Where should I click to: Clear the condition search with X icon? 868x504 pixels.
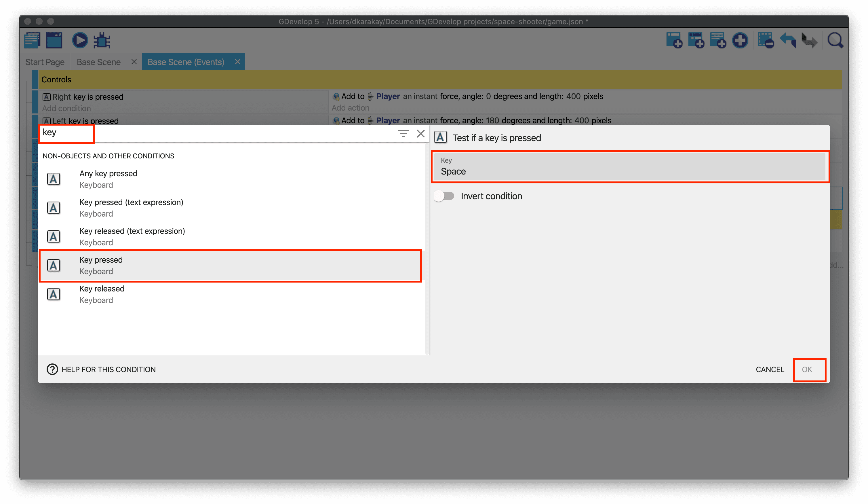(x=420, y=133)
